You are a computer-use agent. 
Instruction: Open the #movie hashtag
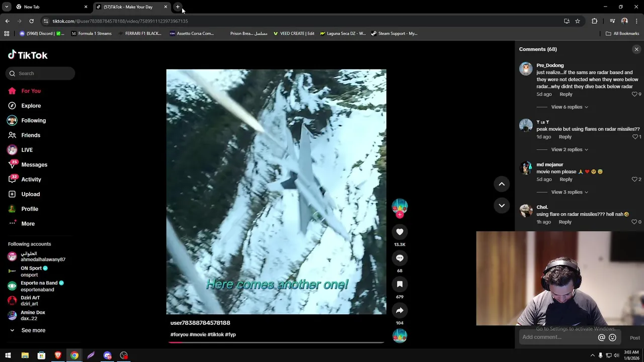click(198, 334)
